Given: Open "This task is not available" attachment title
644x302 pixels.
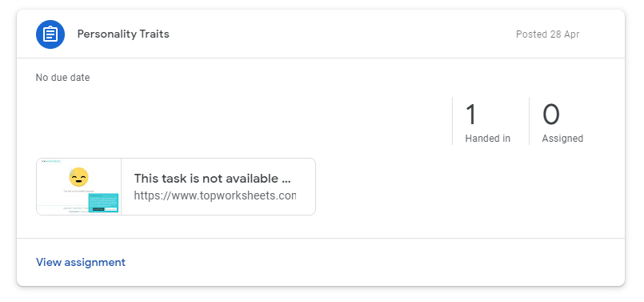Looking at the screenshot, I should [212, 179].
